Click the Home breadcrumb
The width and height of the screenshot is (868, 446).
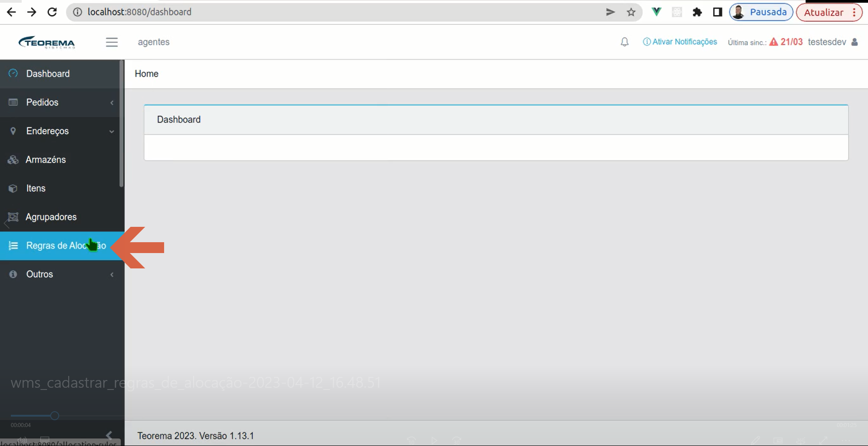(146, 74)
